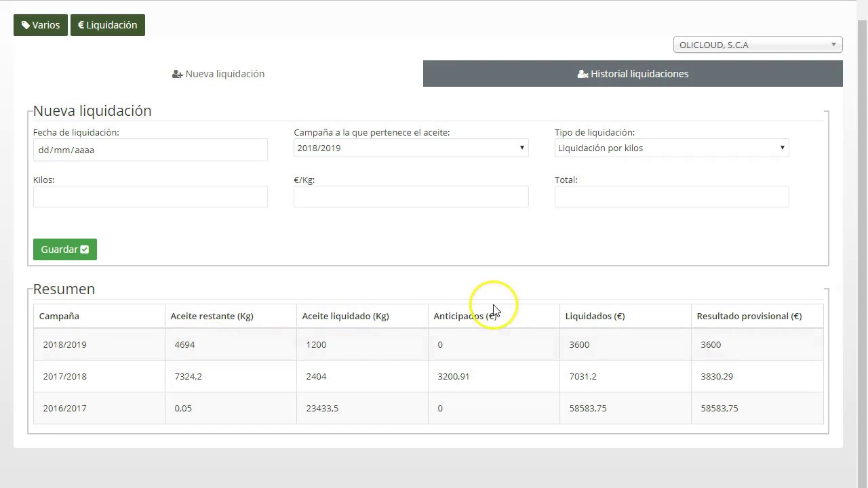Open the Tipo de liquidación dropdown

tap(671, 148)
